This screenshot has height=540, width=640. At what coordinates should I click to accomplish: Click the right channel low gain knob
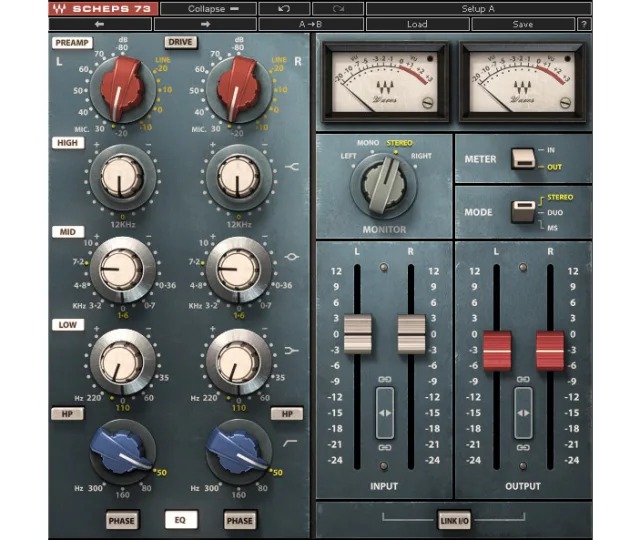[x=238, y=362]
